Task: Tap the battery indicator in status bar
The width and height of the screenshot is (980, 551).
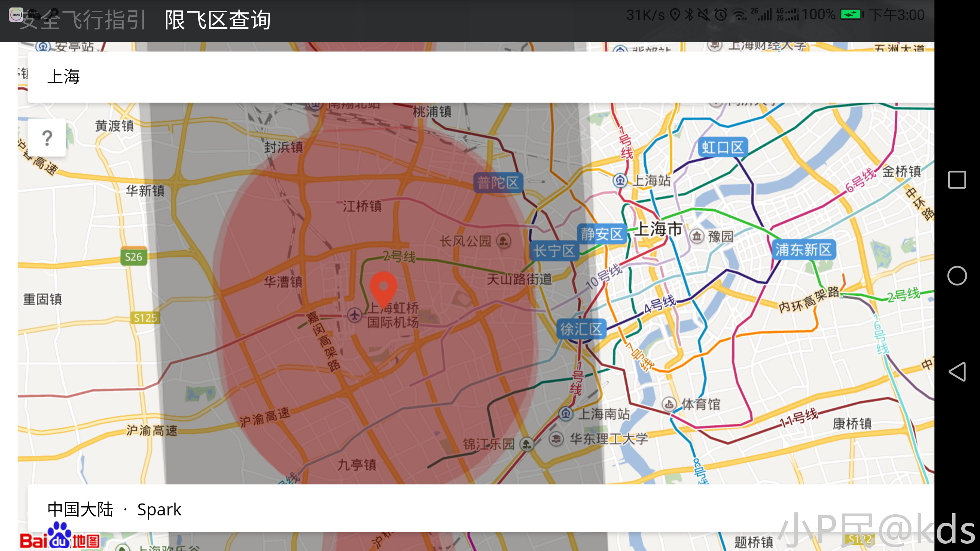Action: pos(852,15)
